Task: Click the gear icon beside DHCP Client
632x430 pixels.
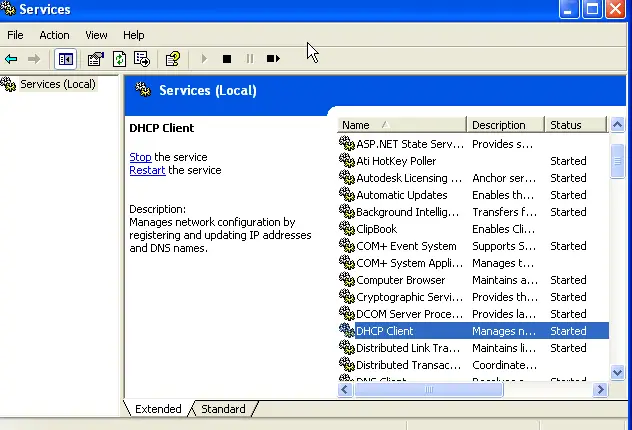Action: point(347,330)
